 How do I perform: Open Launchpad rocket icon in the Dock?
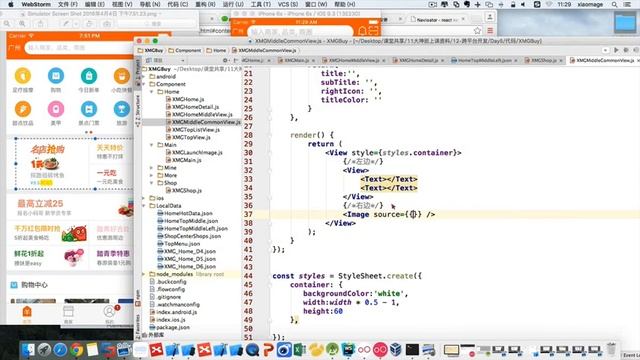click(x=44, y=350)
